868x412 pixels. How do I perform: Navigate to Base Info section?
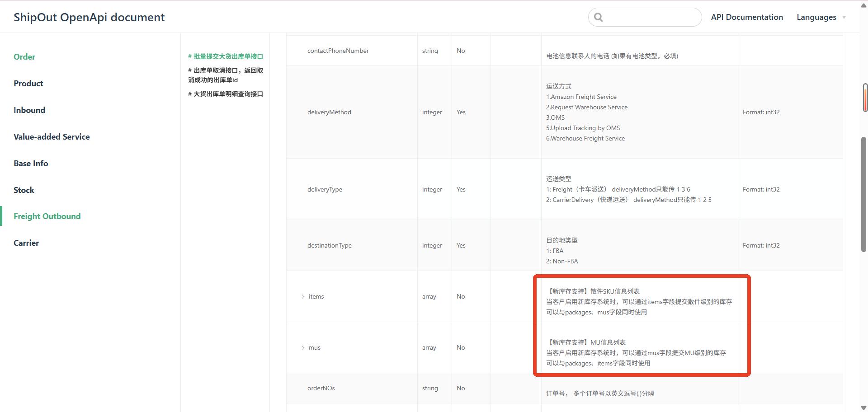point(31,164)
